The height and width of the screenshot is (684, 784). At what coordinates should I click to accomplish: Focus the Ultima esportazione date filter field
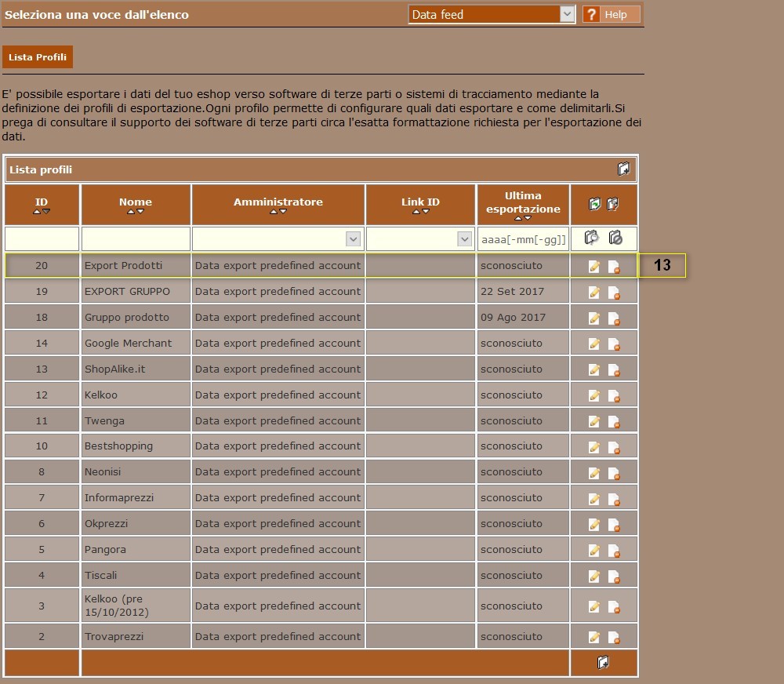(x=523, y=239)
